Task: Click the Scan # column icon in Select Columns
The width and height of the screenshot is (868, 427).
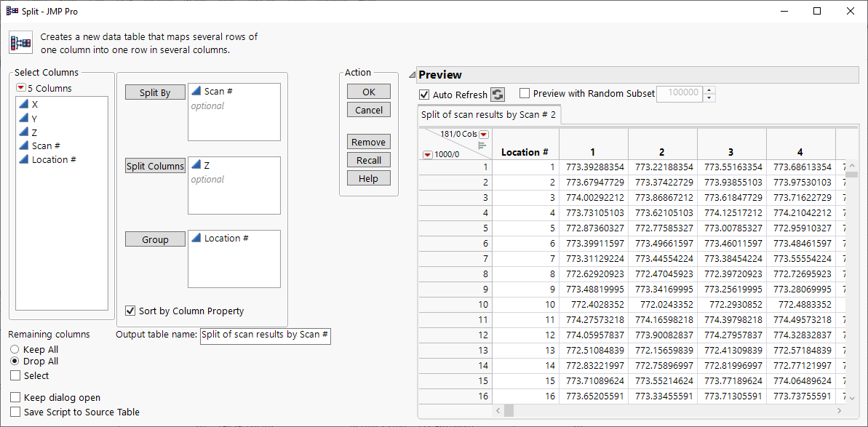Action: click(x=23, y=146)
